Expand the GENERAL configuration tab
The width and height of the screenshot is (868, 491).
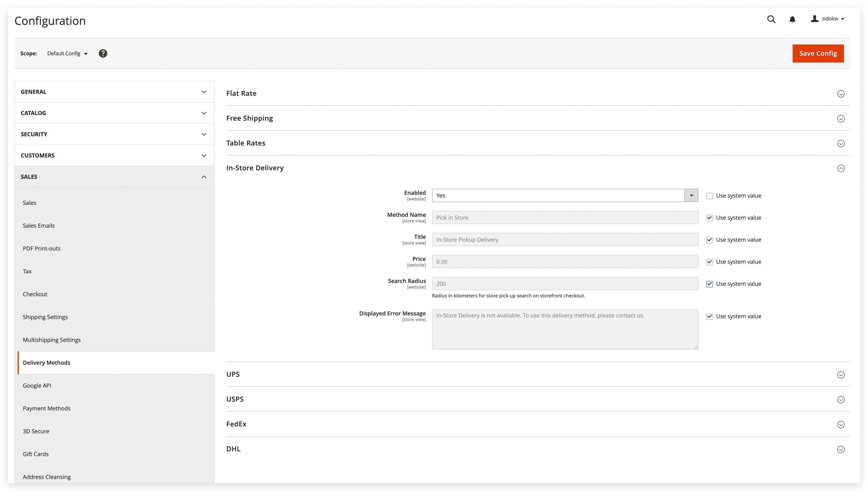pyautogui.click(x=114, y=92)
